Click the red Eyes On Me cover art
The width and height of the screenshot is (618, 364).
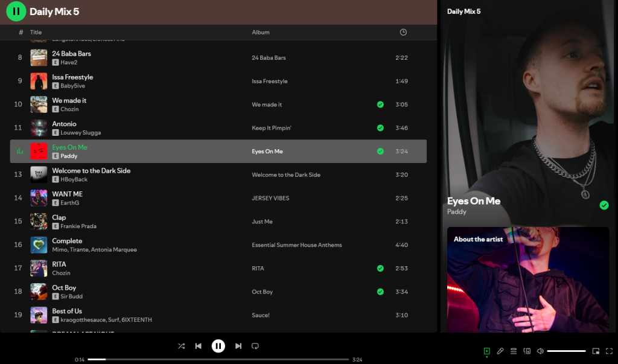point(39,151)
